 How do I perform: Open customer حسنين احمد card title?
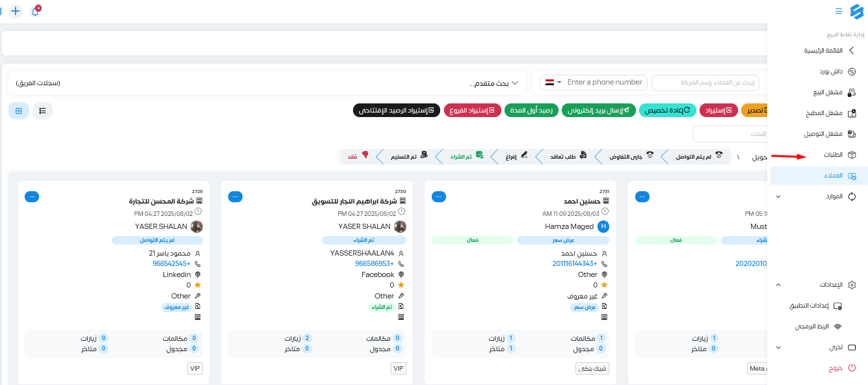(x=581, y=202)
